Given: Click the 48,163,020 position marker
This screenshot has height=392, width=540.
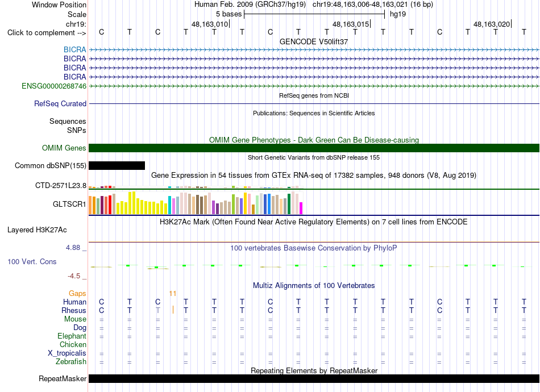Looking at the screenshot, I should coord(492,24).
